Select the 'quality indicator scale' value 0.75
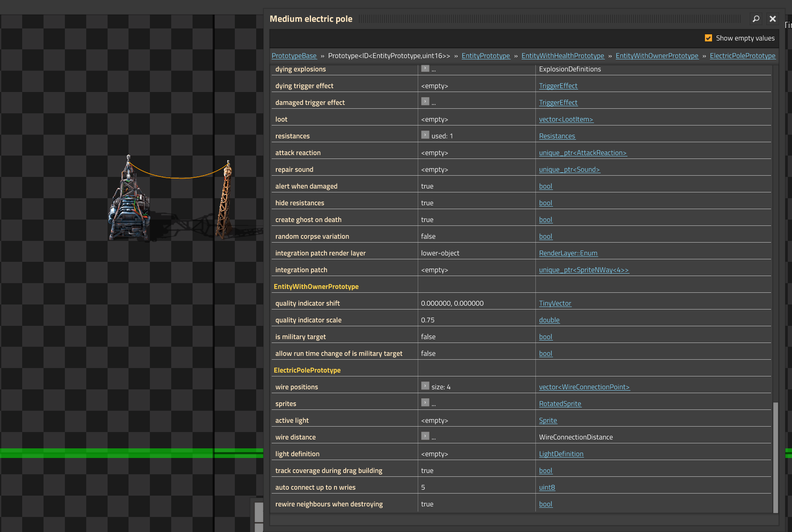792x532 pixels. click(x=428, y=320)
